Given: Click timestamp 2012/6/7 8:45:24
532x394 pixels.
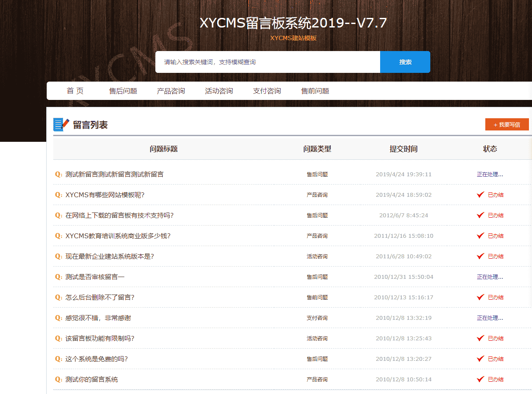Looking at the screenshot, I should pos(404,216).
